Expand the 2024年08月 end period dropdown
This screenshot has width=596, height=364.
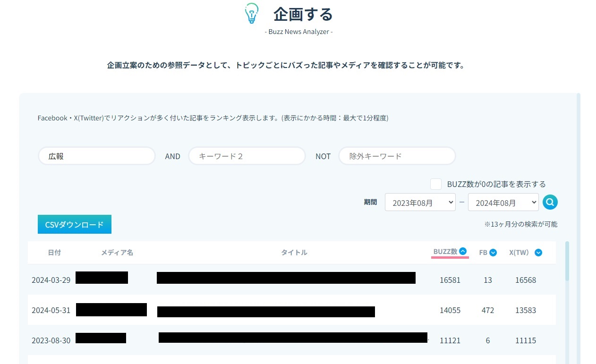pos(503,203)
